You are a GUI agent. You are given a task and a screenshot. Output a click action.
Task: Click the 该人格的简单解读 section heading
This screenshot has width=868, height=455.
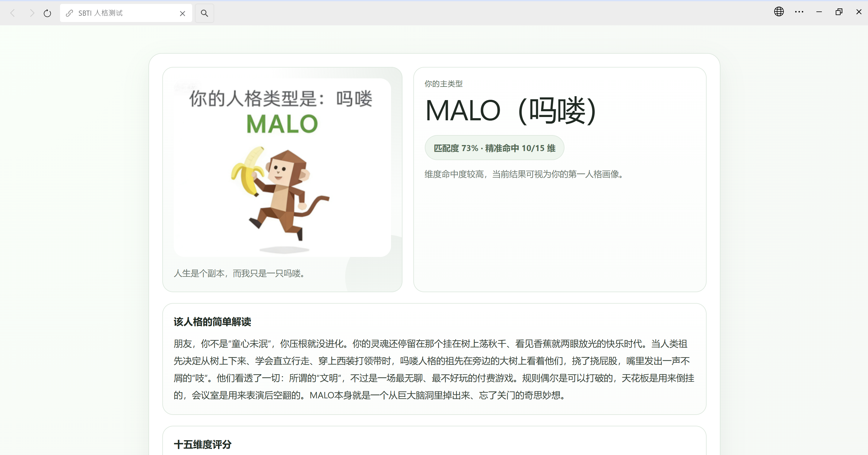click(212, 322)
